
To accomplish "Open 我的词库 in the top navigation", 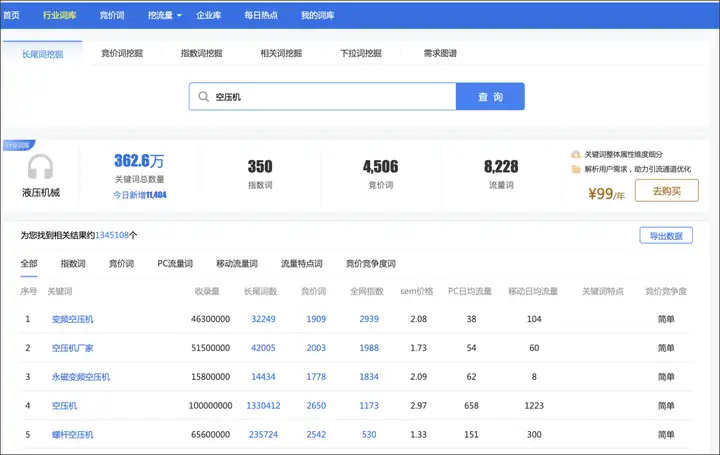I will pyautogui.click(x=318, y=15).
